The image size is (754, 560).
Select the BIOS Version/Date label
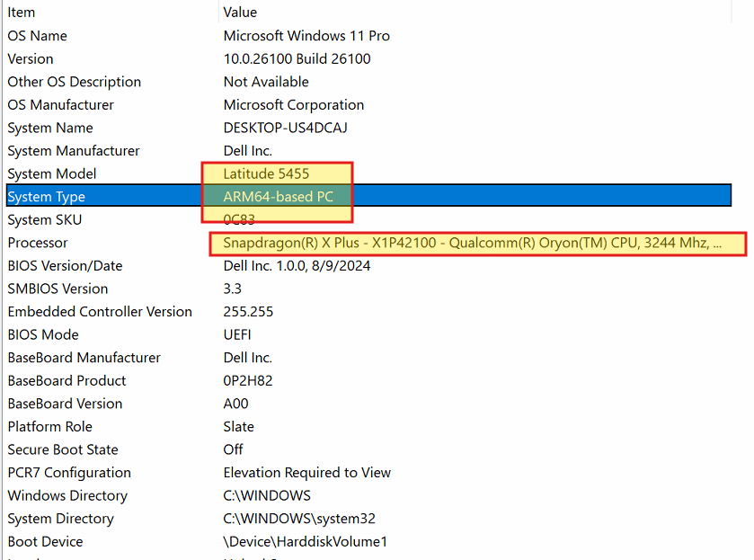click(x=65, y=266)
